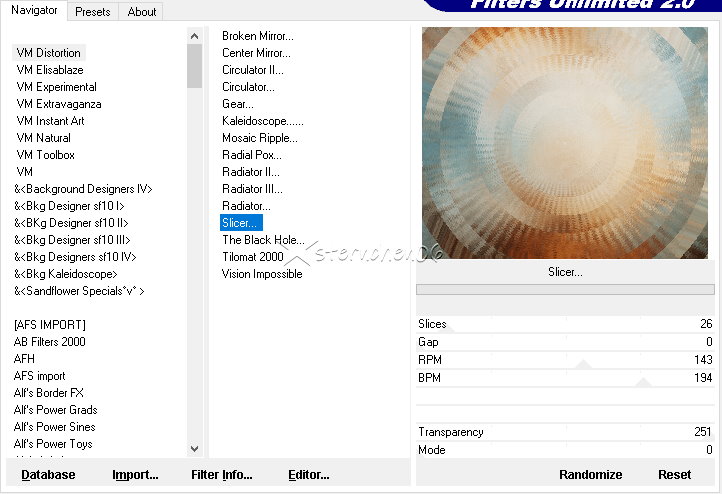Choose the Vision Impossible filter
Screen dimensions: 722x494
[x=262, y=274]
